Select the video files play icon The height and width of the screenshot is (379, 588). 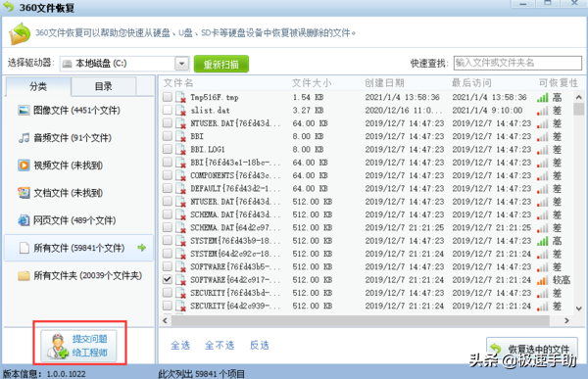click(x=24, y=166)
